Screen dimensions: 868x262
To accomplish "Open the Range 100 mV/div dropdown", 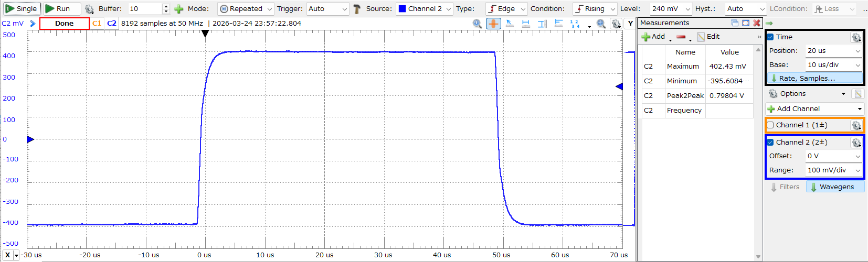I will (833, 170).
